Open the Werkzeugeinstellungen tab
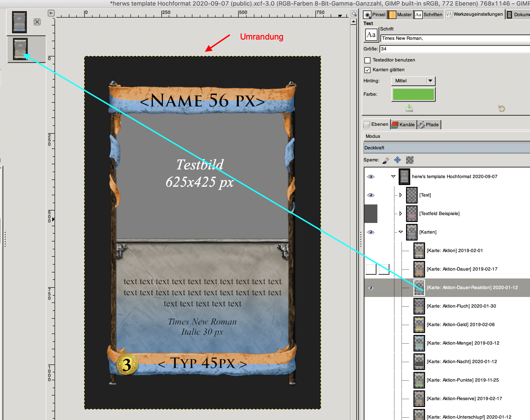Viewport: 530px width, 420px height. coord(475,14)
